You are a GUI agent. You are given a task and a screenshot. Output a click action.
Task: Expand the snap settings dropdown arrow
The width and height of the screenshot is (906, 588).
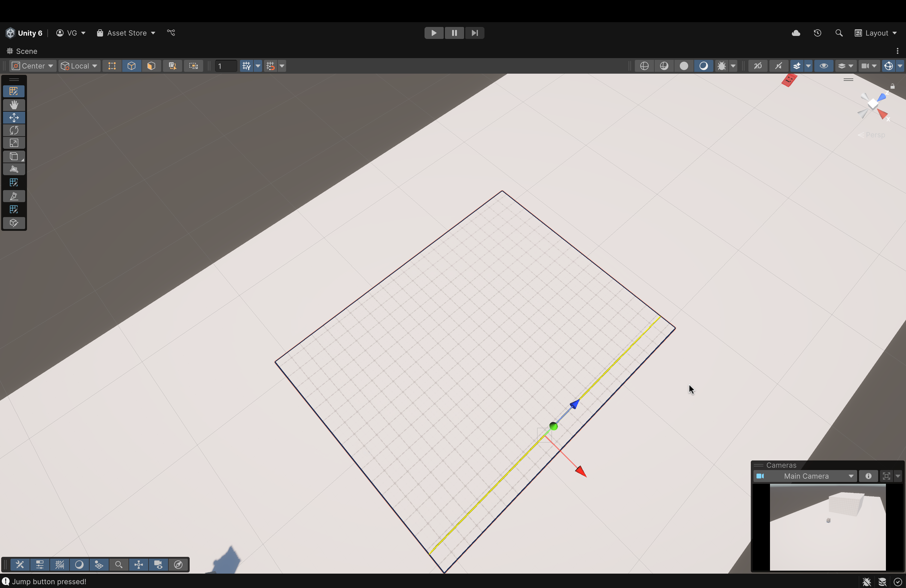(x=282, y=66)
